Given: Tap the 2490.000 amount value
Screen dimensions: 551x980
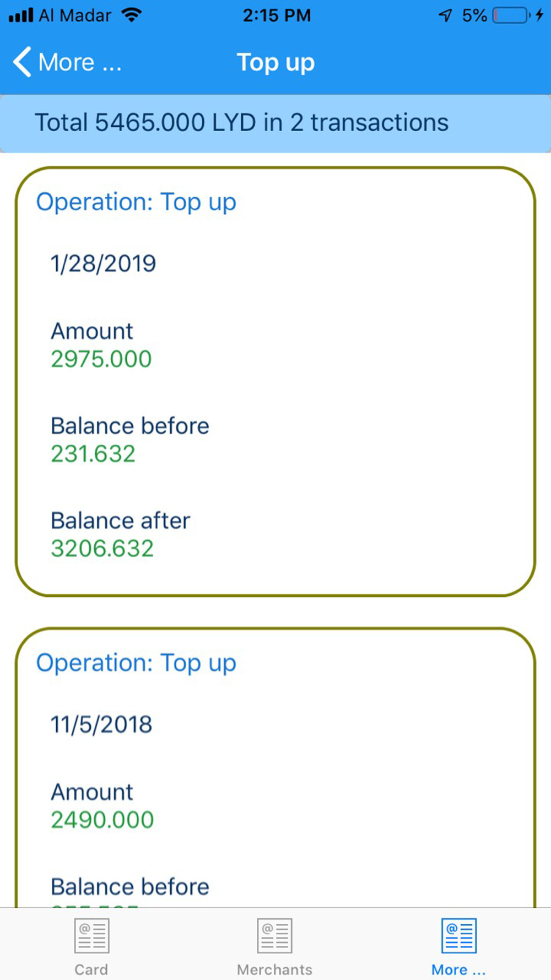Looking at the screenshot, I should pyautogui.click(x=102, y=820).
